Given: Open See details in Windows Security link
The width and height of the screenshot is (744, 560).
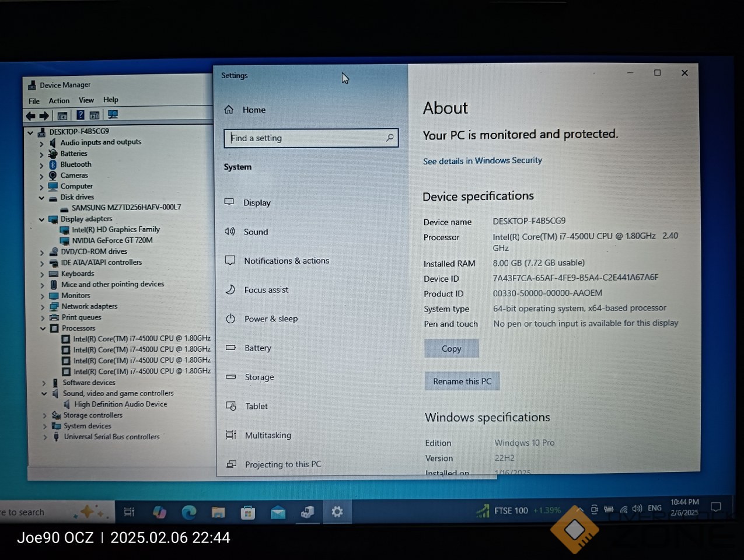Looking at the screenshot, I should point(483,160).
